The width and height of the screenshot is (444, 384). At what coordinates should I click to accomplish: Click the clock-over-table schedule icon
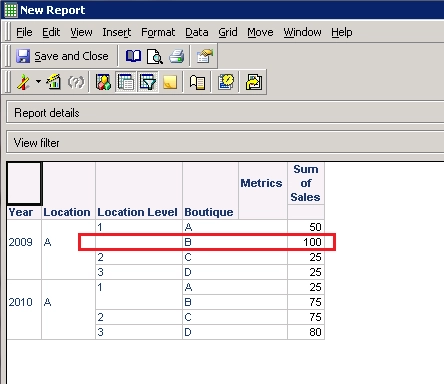point(226,82)
